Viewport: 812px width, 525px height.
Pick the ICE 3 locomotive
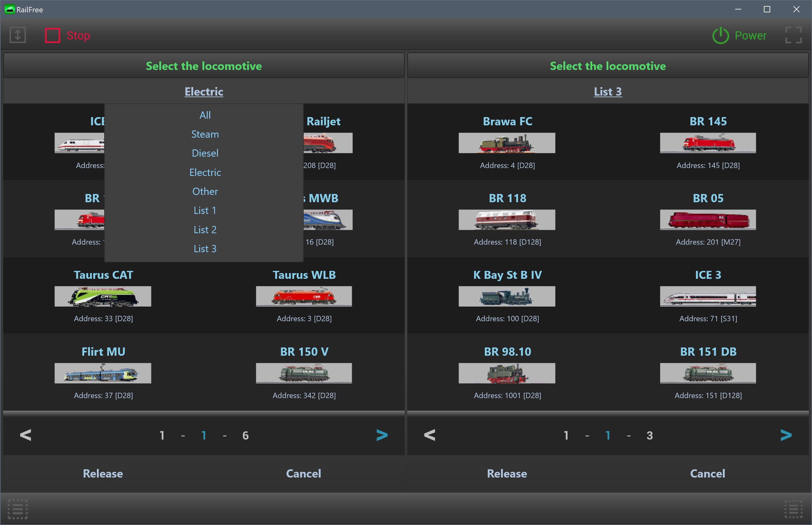(707, 296)
